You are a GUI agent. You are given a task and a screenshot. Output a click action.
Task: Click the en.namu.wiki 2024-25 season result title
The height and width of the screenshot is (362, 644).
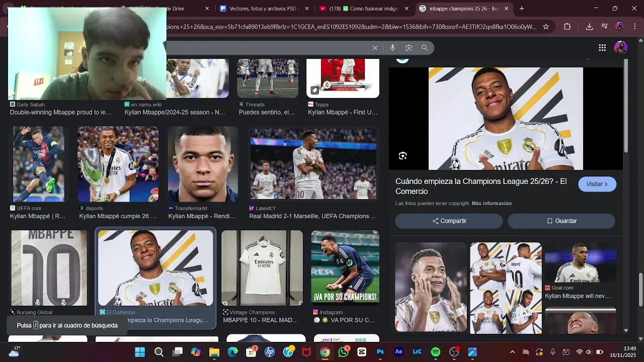coord(175,112)
